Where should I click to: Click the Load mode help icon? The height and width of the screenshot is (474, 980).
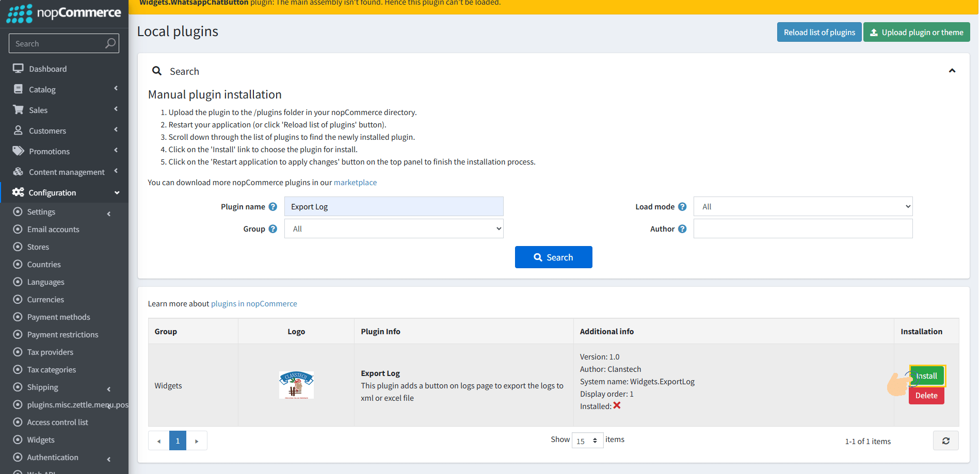(682, 207)
